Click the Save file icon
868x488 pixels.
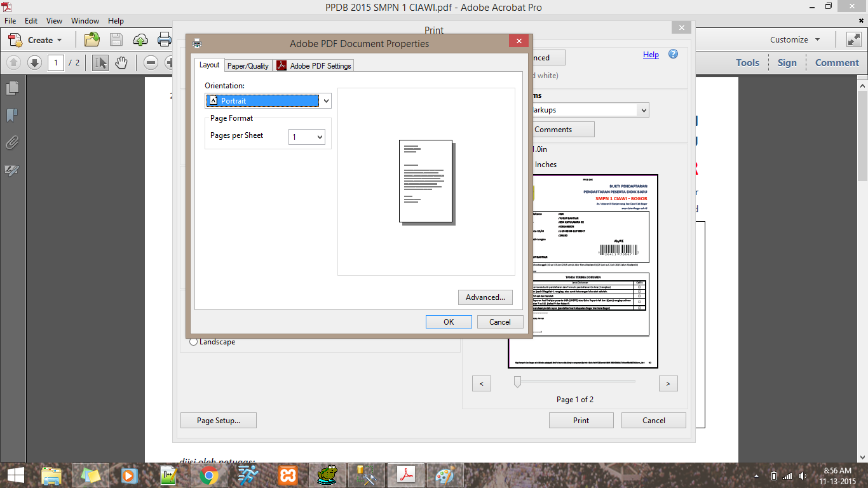click(x=116, y=39)
